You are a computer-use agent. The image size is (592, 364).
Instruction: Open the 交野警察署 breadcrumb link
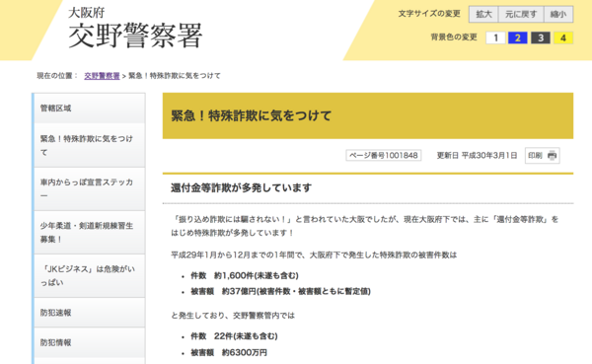(102, 76)
